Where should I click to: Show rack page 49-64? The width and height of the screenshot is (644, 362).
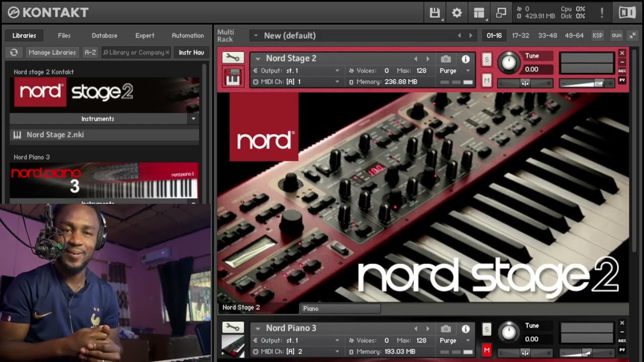(575, 36)
